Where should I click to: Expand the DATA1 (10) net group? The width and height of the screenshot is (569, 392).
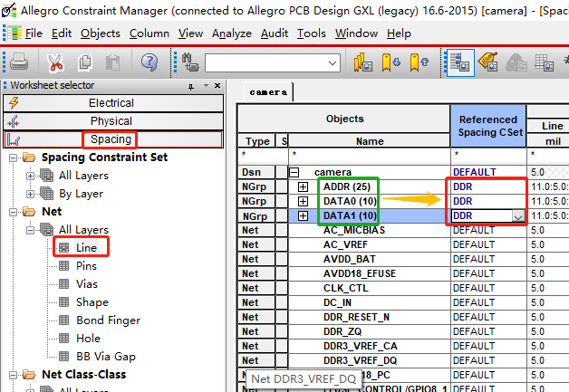[x=303, y=216]
